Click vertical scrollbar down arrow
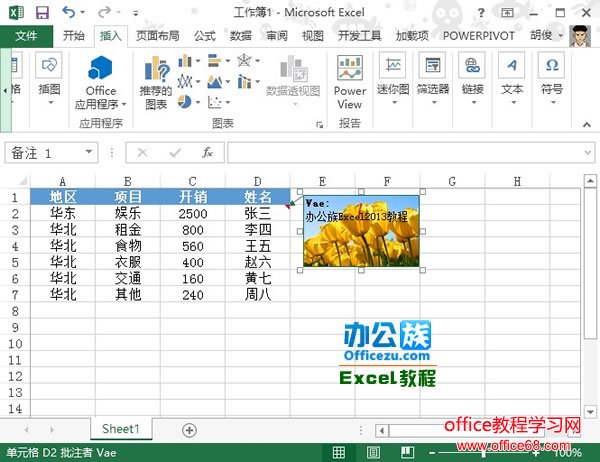600x462 pixels. pyautogui.click(x=590, y=412)
